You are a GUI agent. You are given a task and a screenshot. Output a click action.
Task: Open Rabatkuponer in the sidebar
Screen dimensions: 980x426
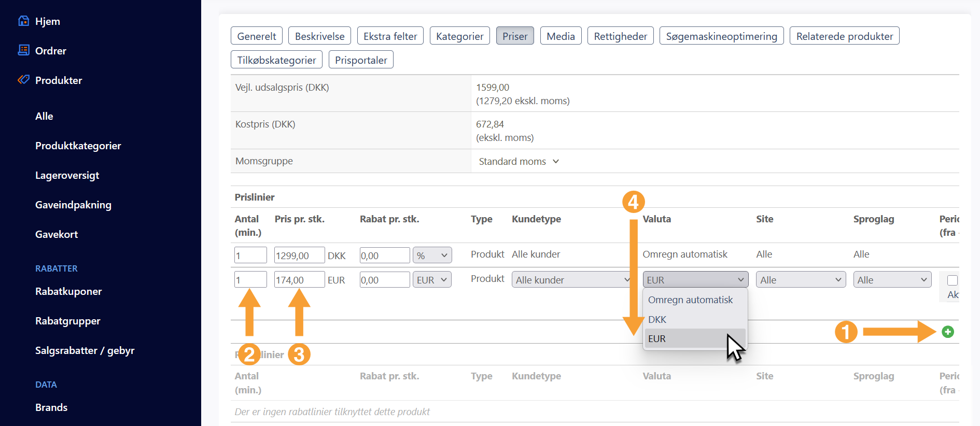[x=68, y=291]
